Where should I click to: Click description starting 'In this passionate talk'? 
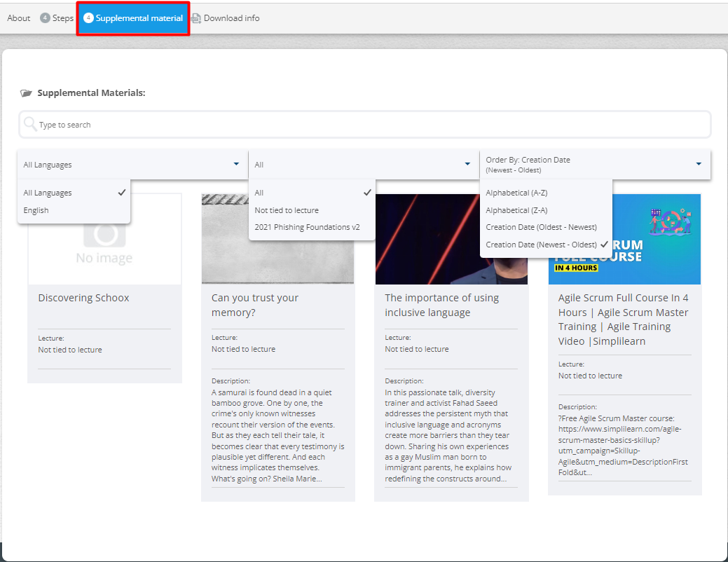coord(448,436)
